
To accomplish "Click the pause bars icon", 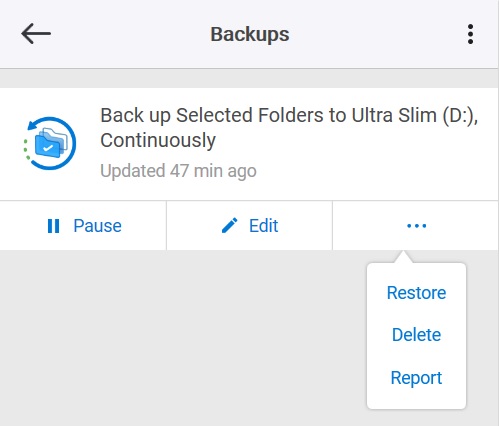I will pyautogui.click(x=53, y=226).
